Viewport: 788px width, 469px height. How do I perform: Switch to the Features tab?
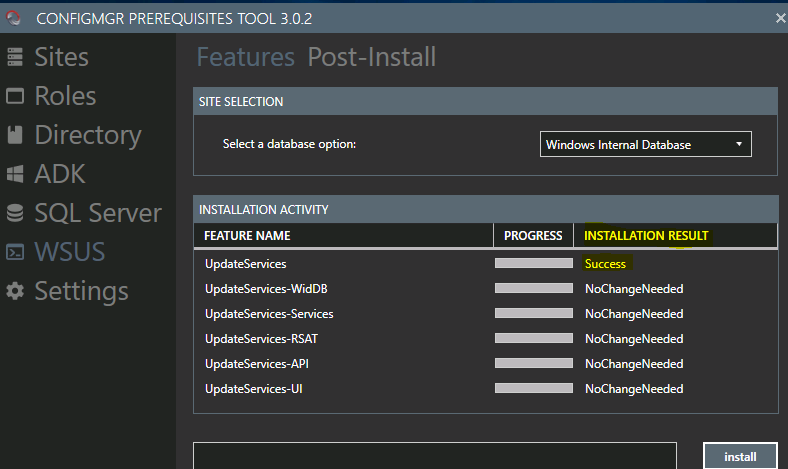tap(245, 57)
